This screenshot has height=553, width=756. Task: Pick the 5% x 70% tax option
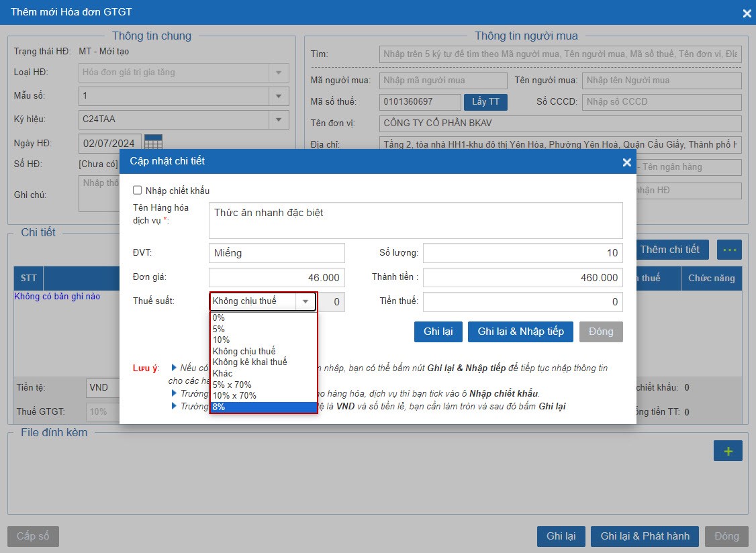pyautogui.click(x=263, y=385)
